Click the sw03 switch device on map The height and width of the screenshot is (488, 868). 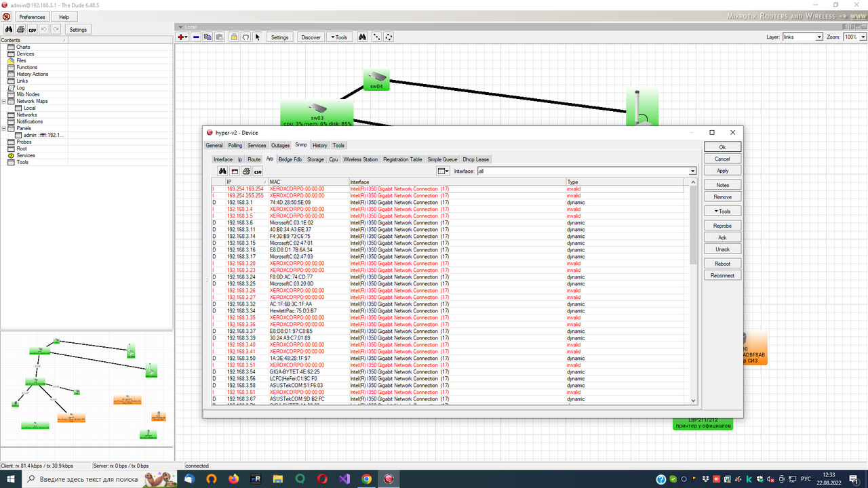[x=317, y=114]
